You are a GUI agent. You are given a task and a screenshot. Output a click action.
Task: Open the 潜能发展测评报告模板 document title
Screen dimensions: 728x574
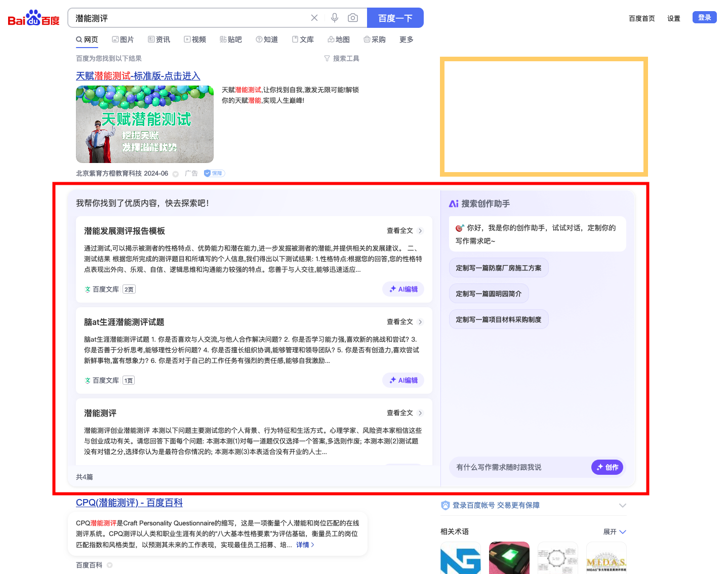(x=125, y=231)
